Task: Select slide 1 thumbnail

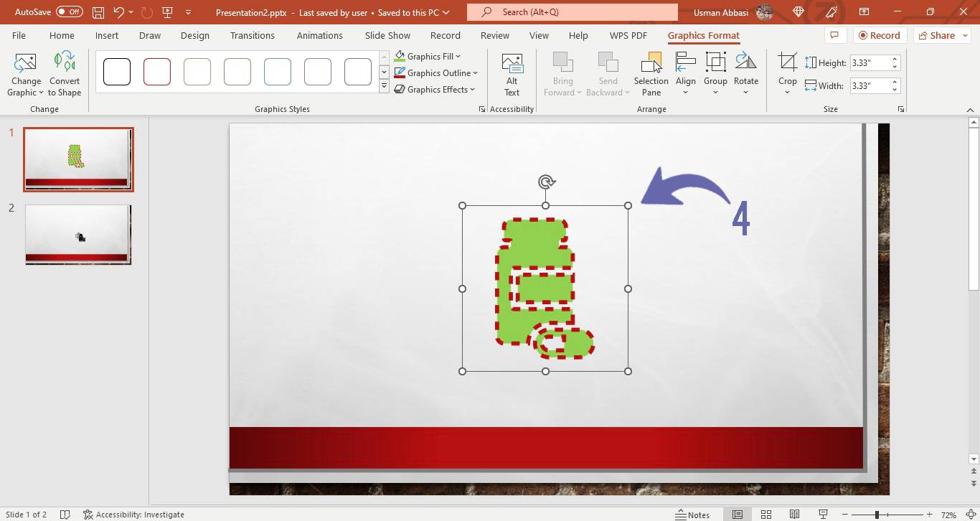Action: [x=78, y=159]
